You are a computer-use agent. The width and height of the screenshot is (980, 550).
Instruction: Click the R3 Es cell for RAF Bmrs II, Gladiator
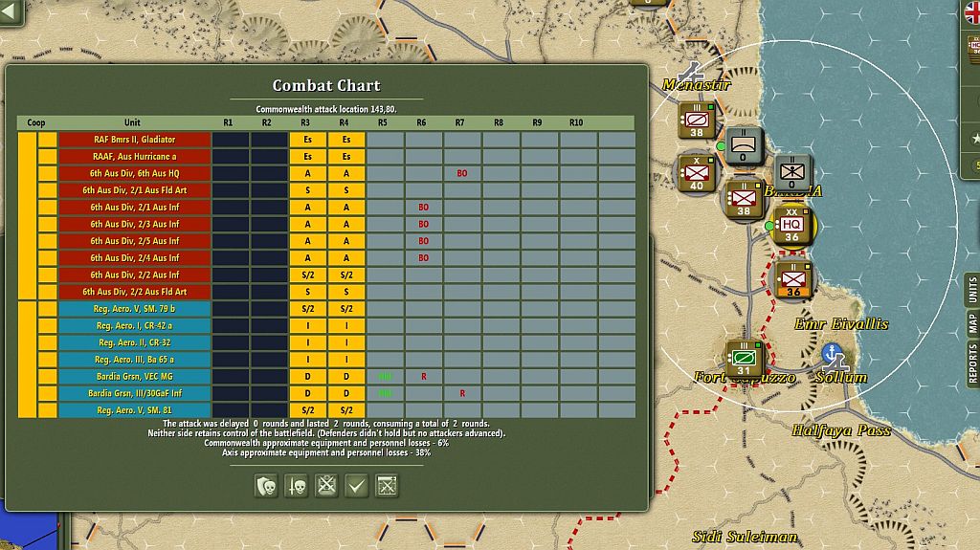click(307, 140)
